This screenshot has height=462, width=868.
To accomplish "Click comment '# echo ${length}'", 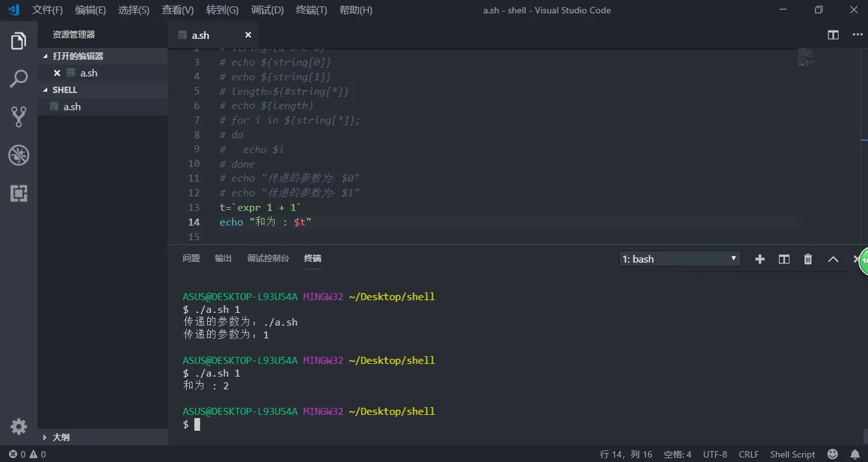I will (x=266, y=106).
